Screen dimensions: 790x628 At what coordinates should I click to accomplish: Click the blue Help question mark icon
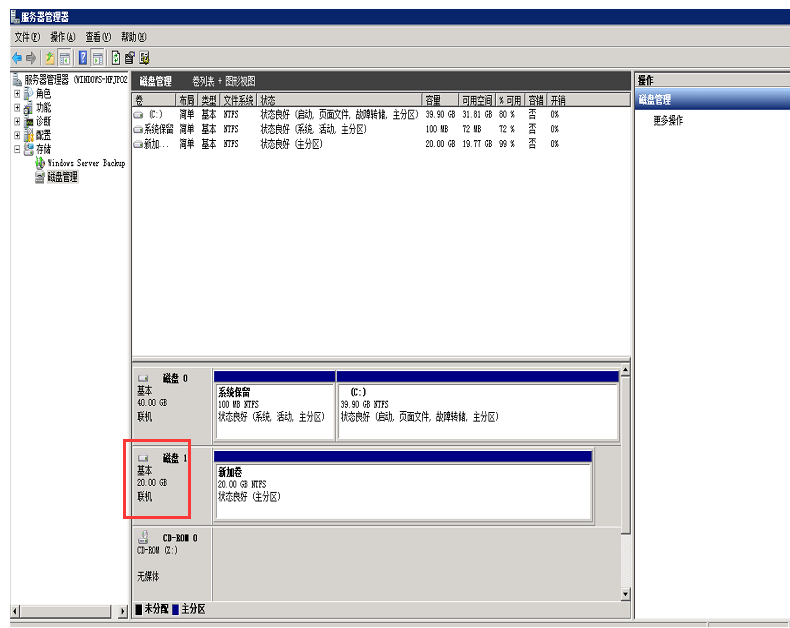(x=83, y=58)
